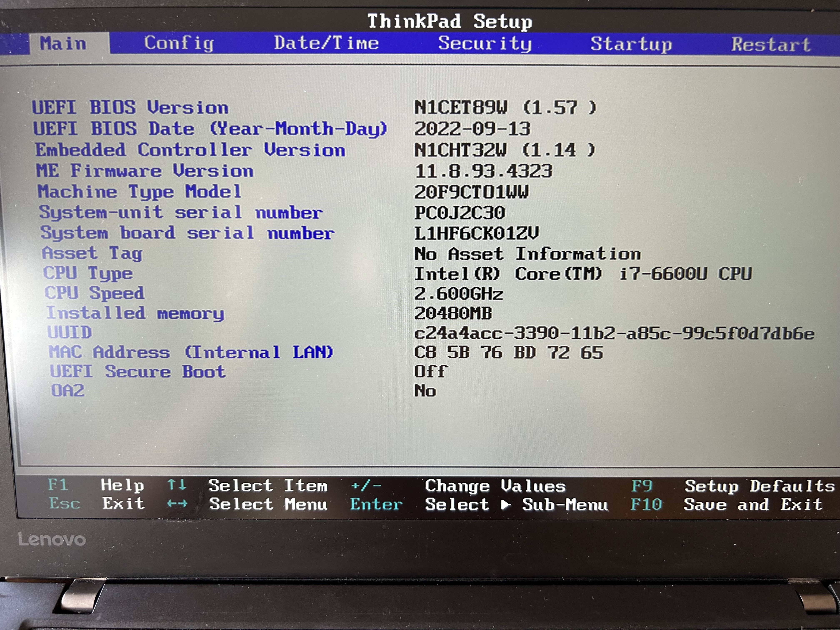Click the +/- Change Values hint
The width and height of the screenshot is (840, 630).
[x=366, y=485]
